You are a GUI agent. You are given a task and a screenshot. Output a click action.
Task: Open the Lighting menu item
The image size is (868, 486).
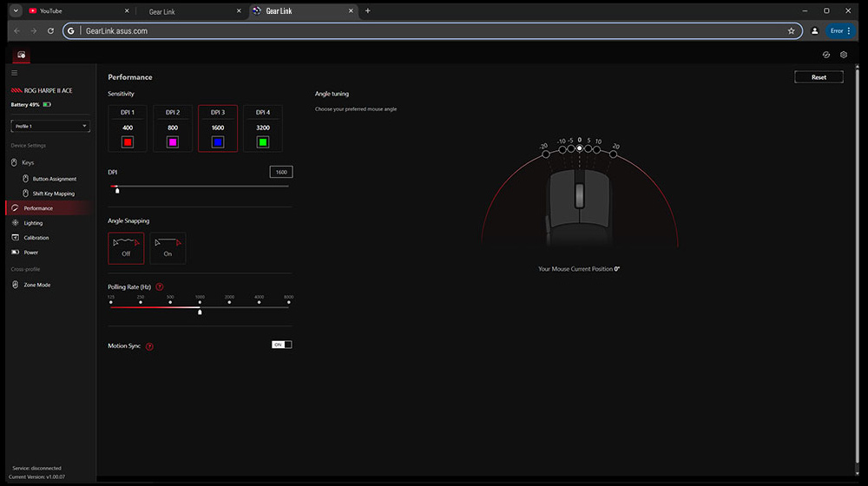tap(33, 223)
